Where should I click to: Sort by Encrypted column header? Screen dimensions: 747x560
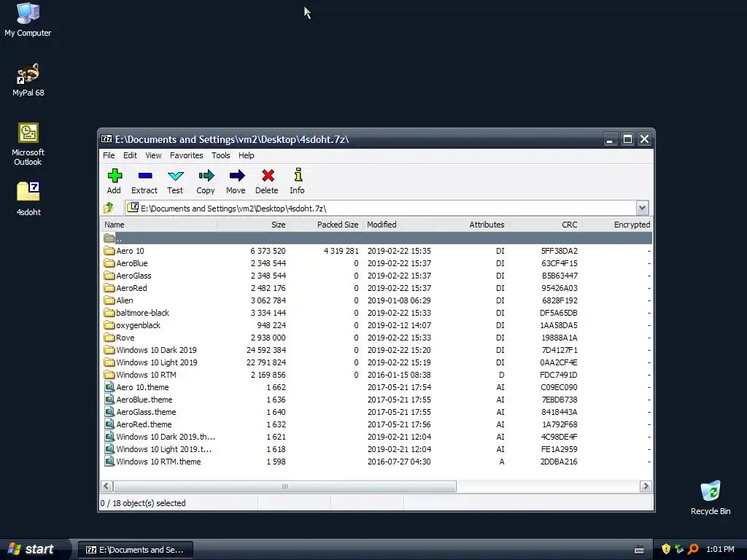click(617, 225)
